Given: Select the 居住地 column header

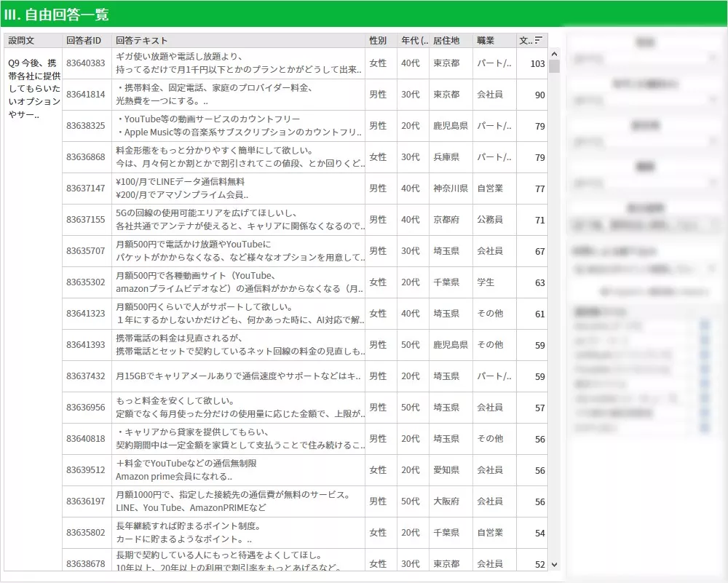Looking at the screenshot, I should click(x=446, y=41).
